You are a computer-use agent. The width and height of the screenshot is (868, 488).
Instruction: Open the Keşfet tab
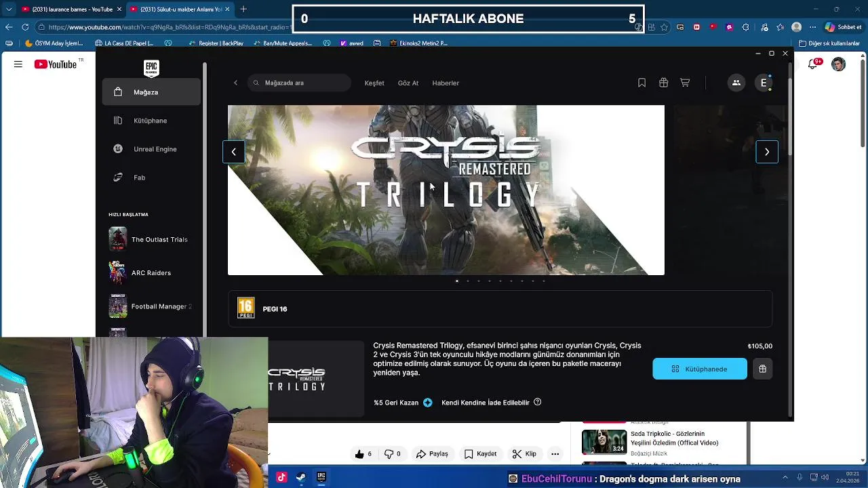tap(374, 83)
